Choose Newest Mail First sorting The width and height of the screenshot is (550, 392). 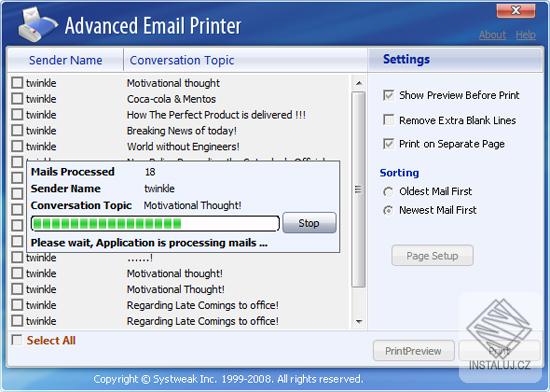click(388, 210)
